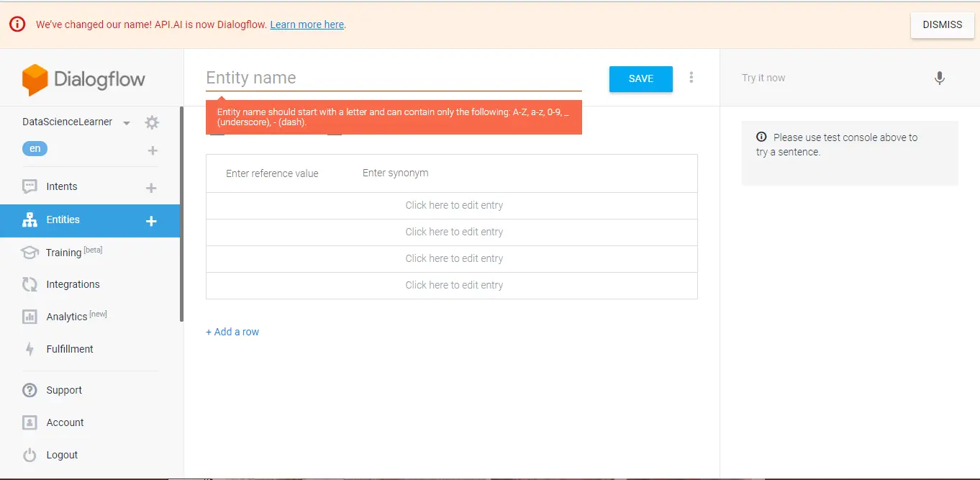Click the Fulfillment lightning bolt icon
Viewport: 980px width, 480px height.
[30, 349]
